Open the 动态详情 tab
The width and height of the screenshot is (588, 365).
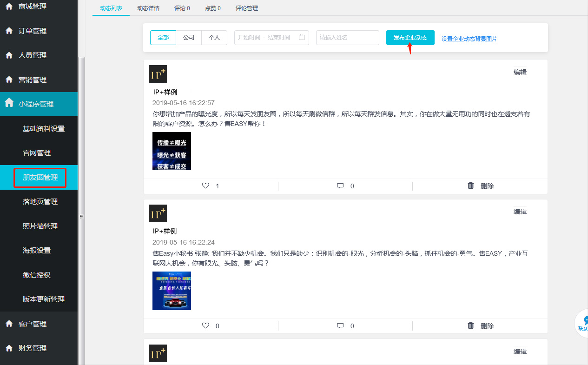(x=148, y=8)
